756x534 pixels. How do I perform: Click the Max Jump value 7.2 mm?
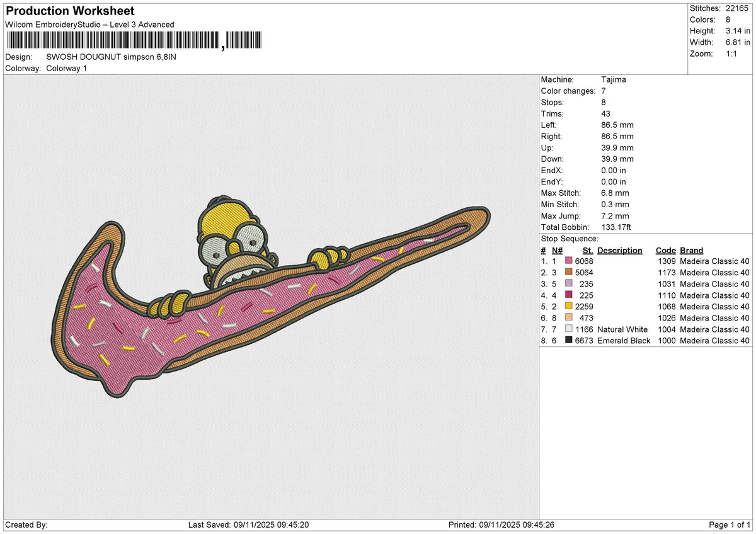615,216
